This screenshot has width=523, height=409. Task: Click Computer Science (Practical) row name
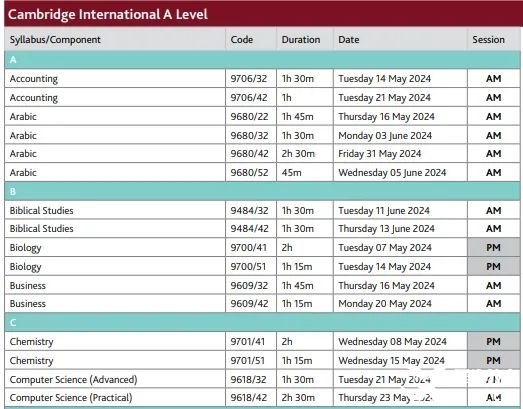pyautogui.click(x=71, y=398)
